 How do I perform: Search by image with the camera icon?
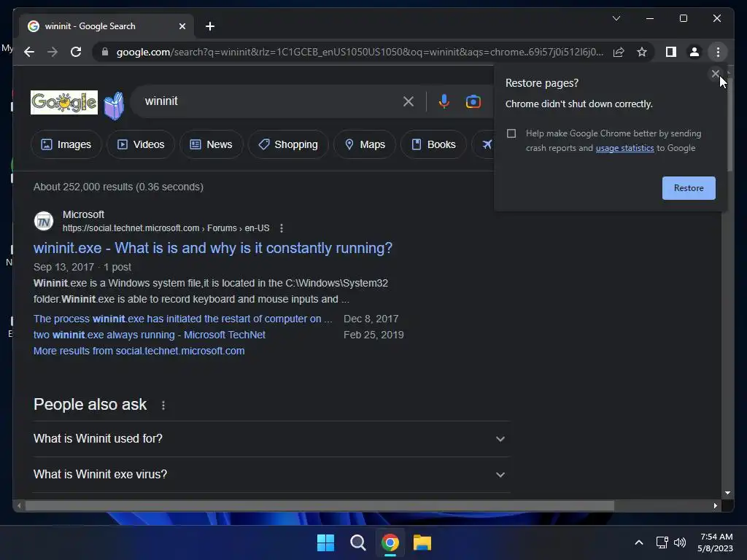click(473, 101)
